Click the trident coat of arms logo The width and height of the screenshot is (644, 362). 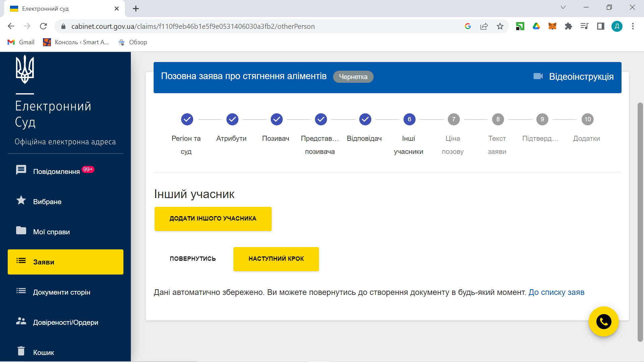click(25, 69)
